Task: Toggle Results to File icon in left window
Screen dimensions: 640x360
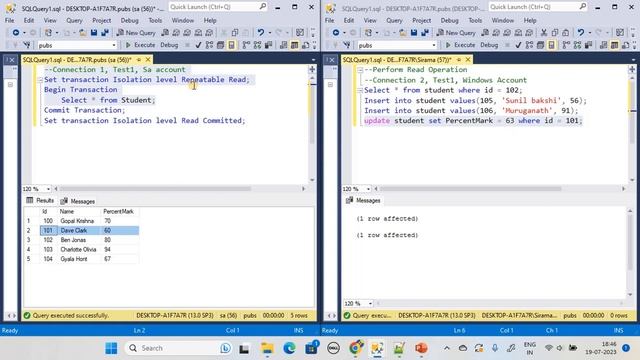Action: pyautogui.click(x=306, y=45)
